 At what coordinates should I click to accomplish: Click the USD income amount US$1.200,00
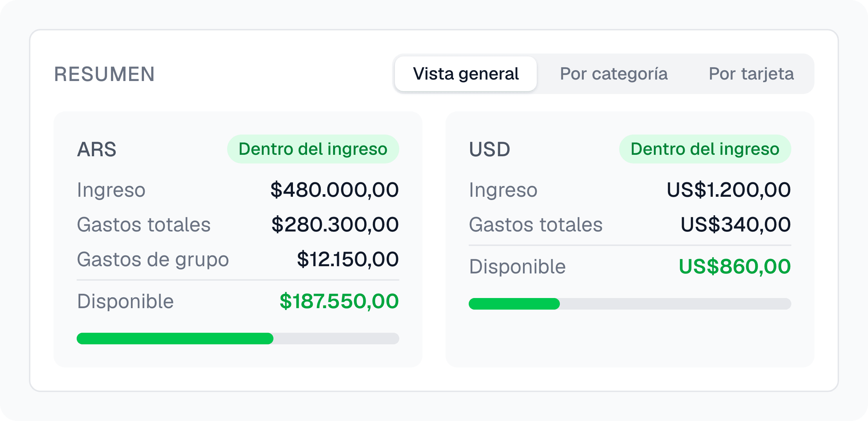tap(729, 190)
